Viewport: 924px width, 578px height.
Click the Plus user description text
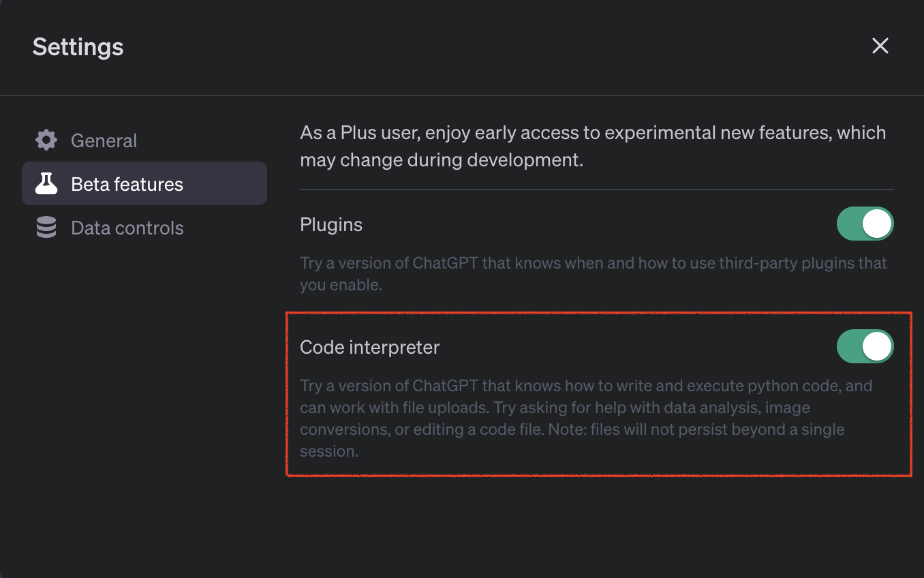[x=593, y=146]
